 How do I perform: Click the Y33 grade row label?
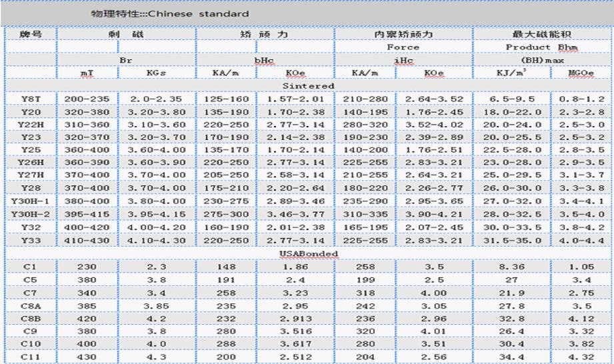coord(29,241)
